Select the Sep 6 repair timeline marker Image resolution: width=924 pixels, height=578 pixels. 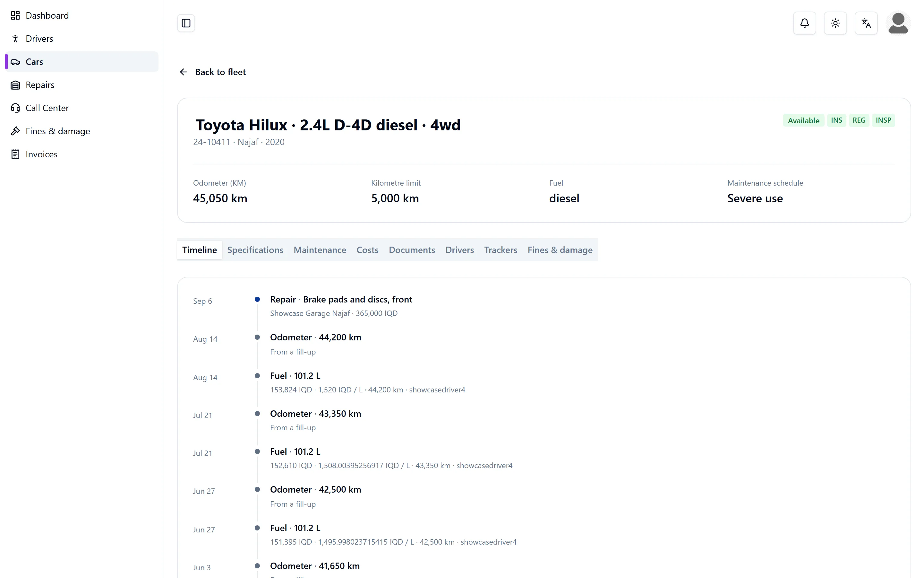(x=257, y=299)
